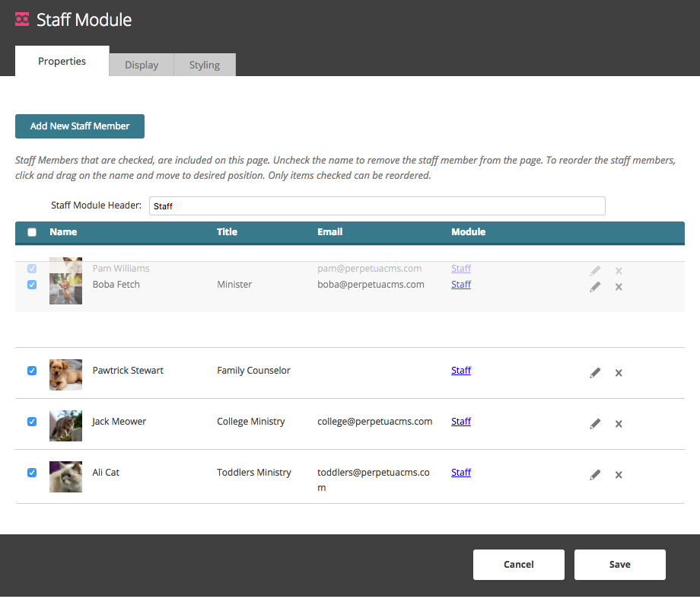
Task: Edit Ali Cat using the pencil icon
Action: pyautogui.click(x=595, y=475)
